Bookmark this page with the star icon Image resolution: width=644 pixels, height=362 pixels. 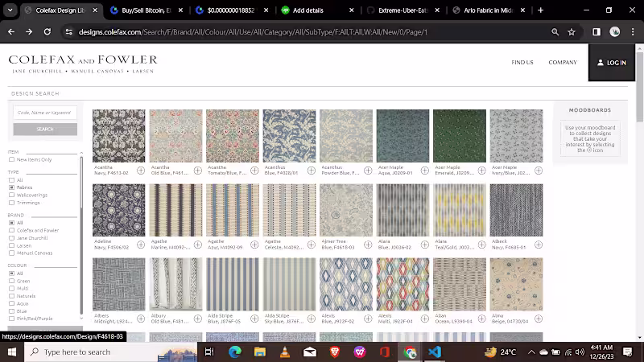(x=572, y=32)
